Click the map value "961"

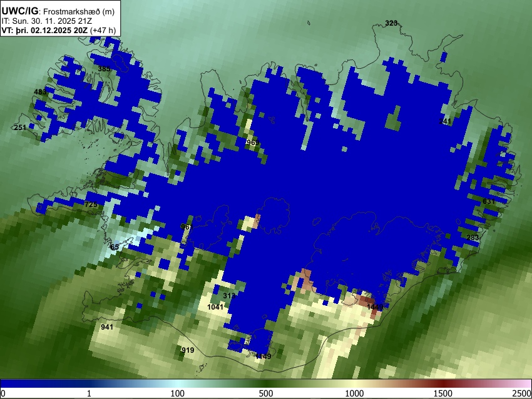(x=187, y=227)
